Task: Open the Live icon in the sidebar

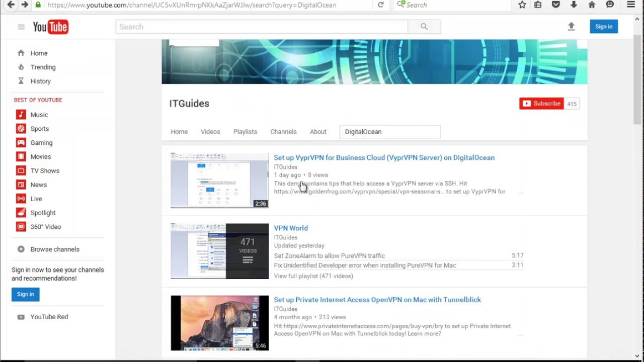Action: click(21, 199)
